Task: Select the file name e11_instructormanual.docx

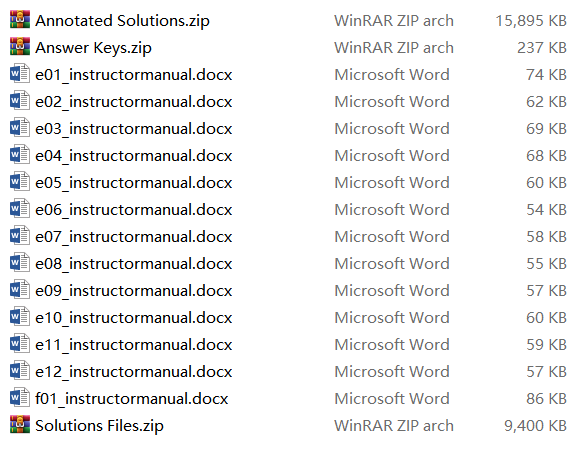Action: (x=133, y=345)
